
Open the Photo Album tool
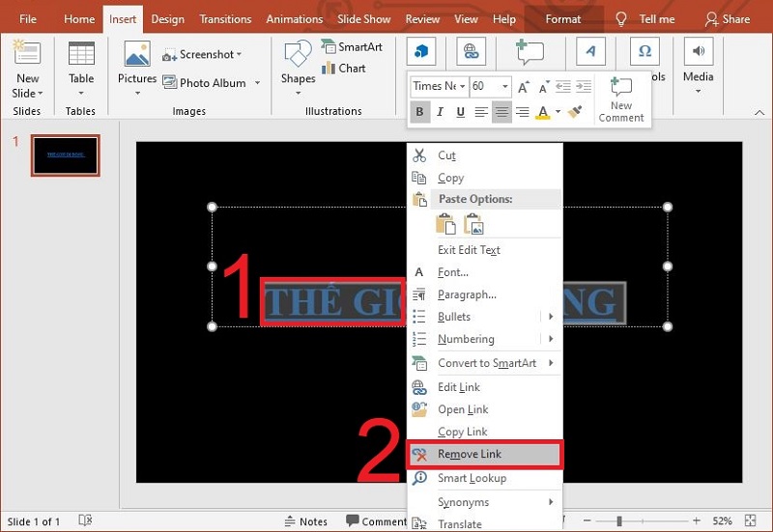point(205,83)
